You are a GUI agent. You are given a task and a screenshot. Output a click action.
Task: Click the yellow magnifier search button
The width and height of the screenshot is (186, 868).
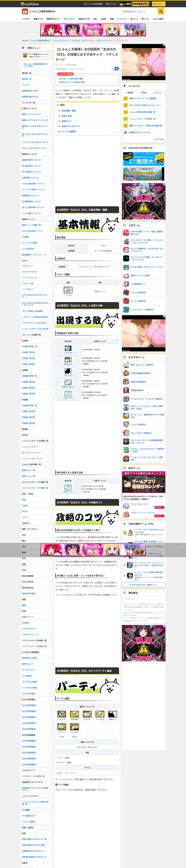coord(161,11)
